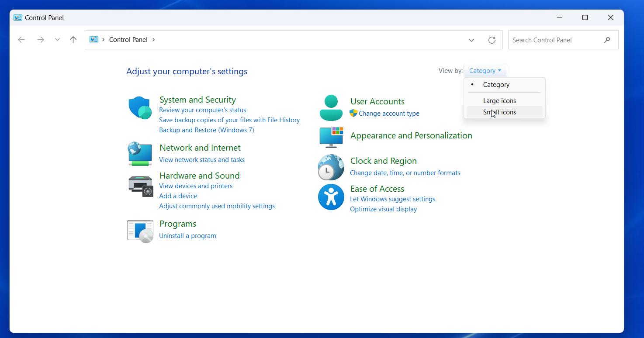This screenshot has width=644, height=338.
Task: Open the Uninstall a program link
Action: [x=187, y=236]
